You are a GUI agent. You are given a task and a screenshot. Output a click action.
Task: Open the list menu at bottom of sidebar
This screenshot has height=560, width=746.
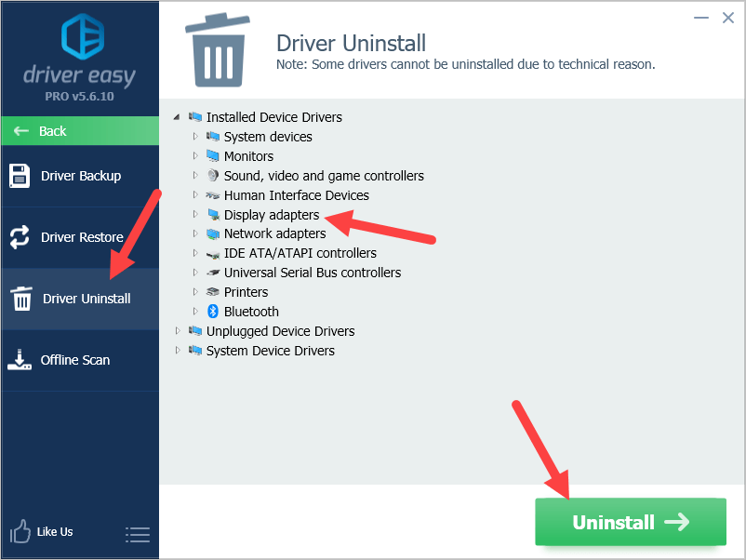[138, 535]
